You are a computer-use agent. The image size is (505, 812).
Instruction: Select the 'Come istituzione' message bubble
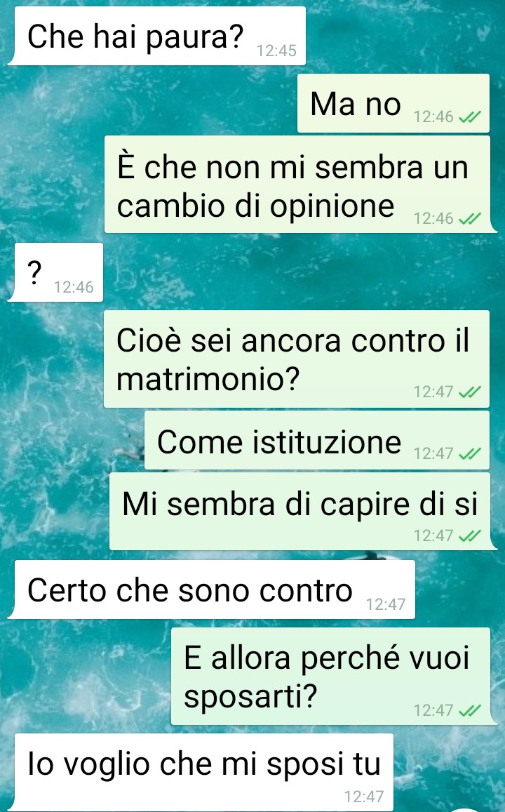tap(316, 440)
